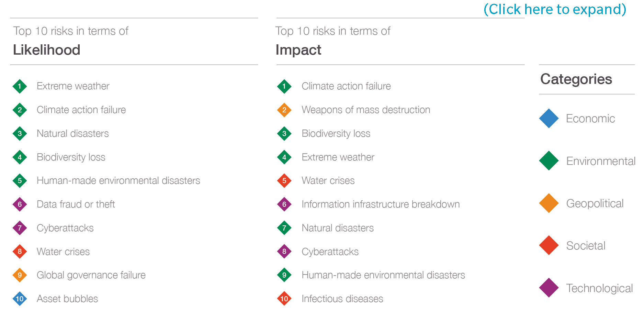
Task: Click the purple Technological category diamond
Action: (549, 288)
